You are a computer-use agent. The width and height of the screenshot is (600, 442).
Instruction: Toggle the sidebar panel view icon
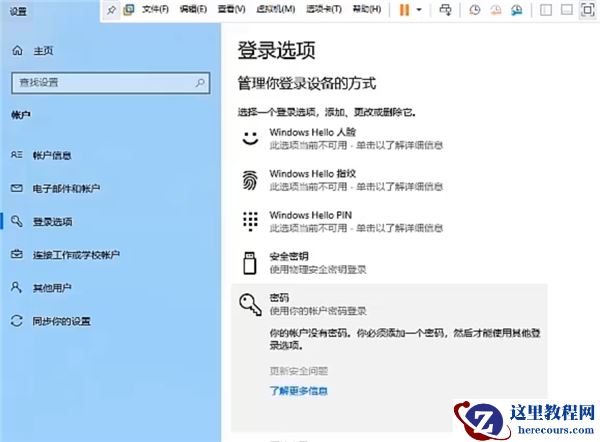tap(546, 10)
